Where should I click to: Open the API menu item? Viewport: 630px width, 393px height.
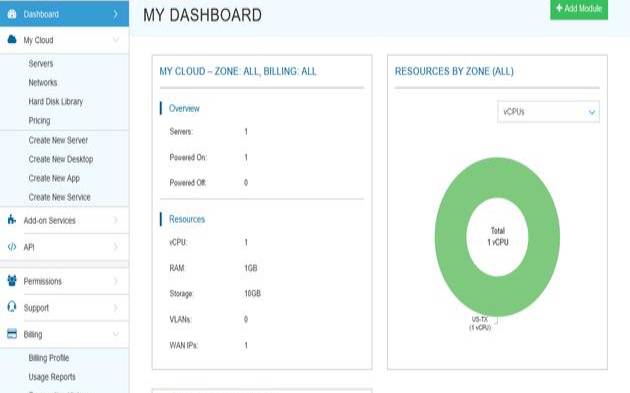(64, 247)
